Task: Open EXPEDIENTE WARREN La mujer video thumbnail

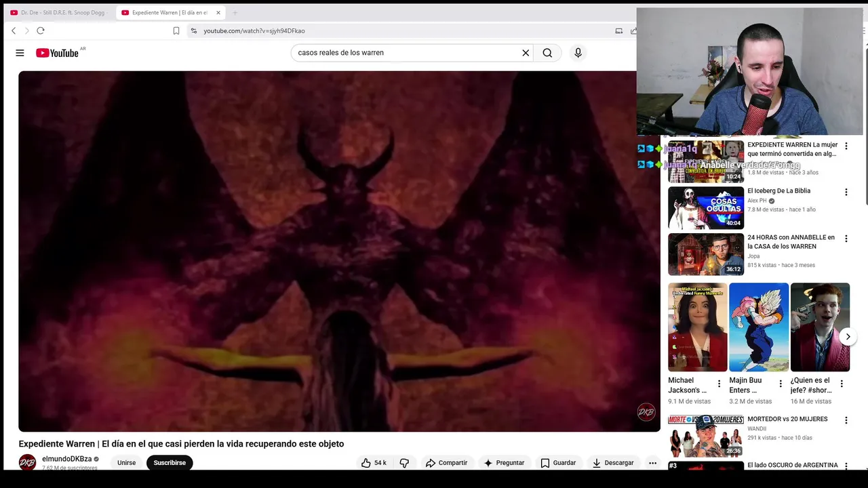Action: 706,162
